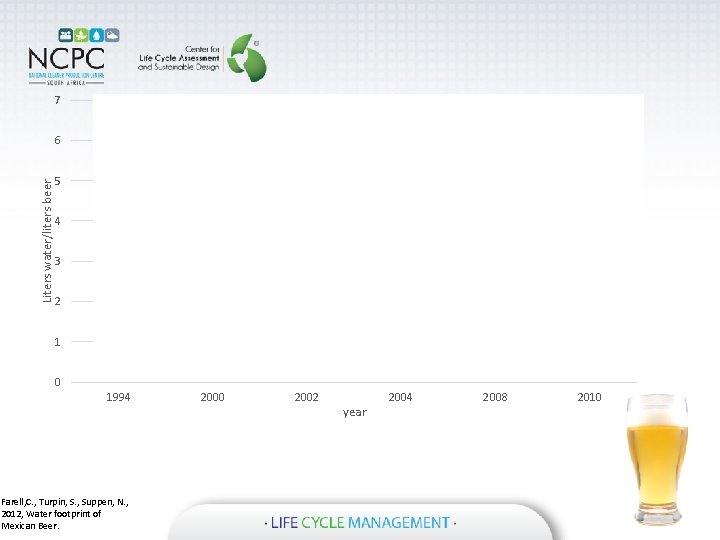
Task: Click the 'LIFE CYCLE MANAGEMENT' footer text
Action: click(x=360, y=523)
